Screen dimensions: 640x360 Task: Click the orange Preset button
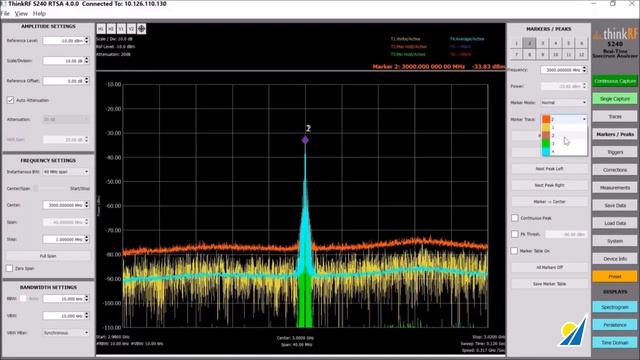[x=615, y=276]
